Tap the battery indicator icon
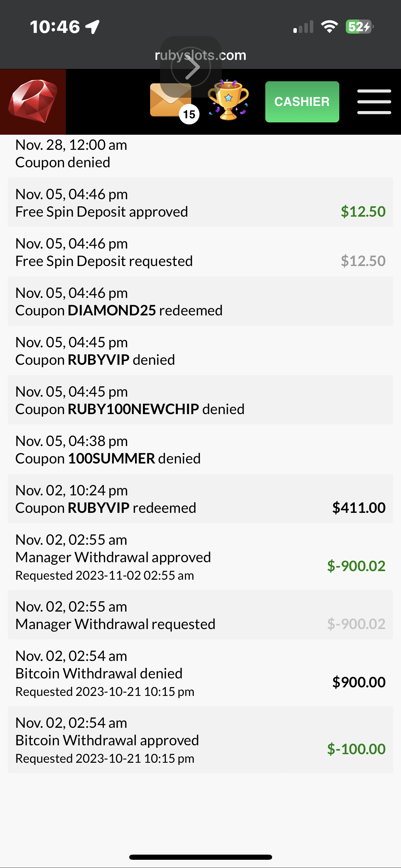This screenshot has width=401, height=868. pos(359,27)
